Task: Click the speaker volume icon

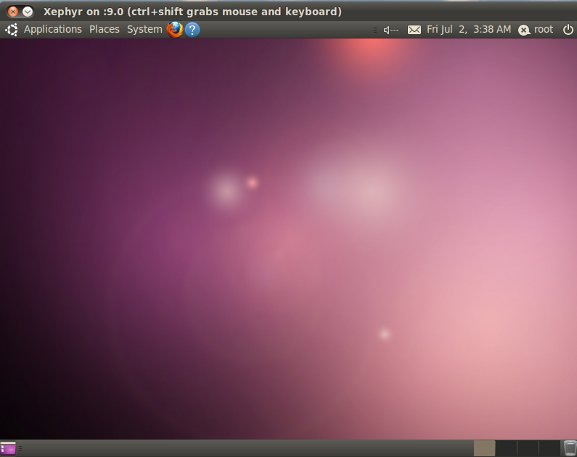Action: click(x=391, y=30)
